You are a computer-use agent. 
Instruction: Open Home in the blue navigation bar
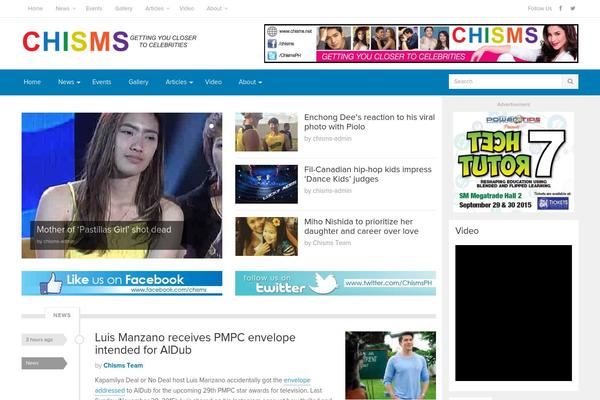pyautogui.click(x=32, y=82)
